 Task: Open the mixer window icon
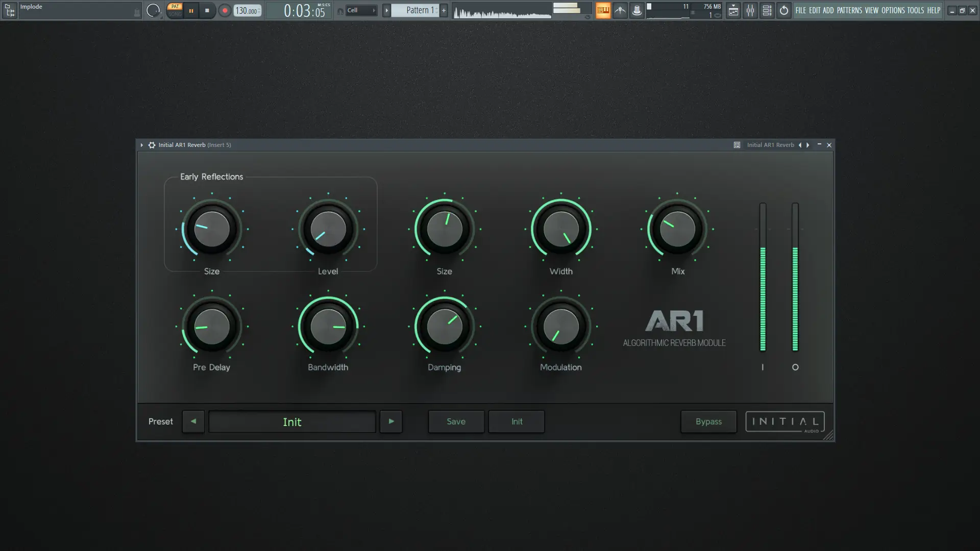[750, 10]
